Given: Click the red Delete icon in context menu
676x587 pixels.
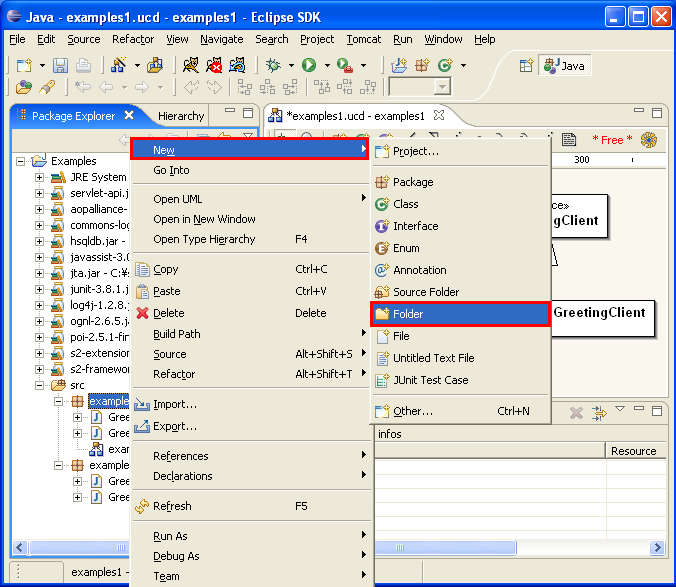Looking at the screenshot, I should (x=142, y=313).
